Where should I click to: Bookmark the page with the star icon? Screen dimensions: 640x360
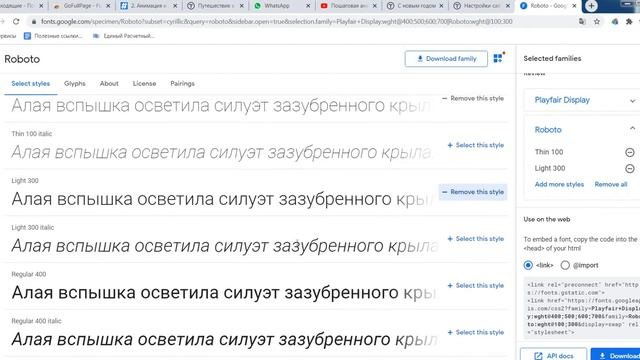(x=597, y=22)
